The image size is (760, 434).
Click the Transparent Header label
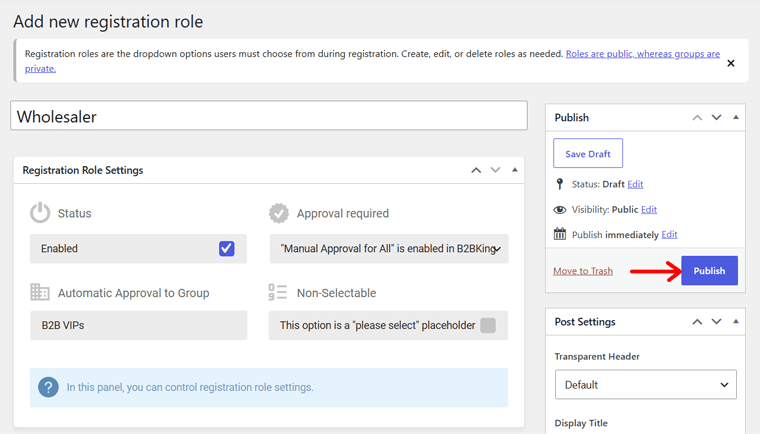coord(597,356)
